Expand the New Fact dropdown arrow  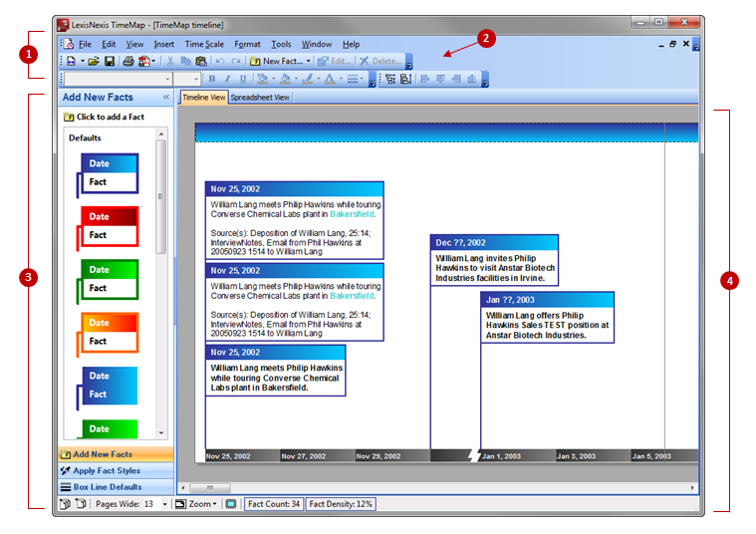308,61
